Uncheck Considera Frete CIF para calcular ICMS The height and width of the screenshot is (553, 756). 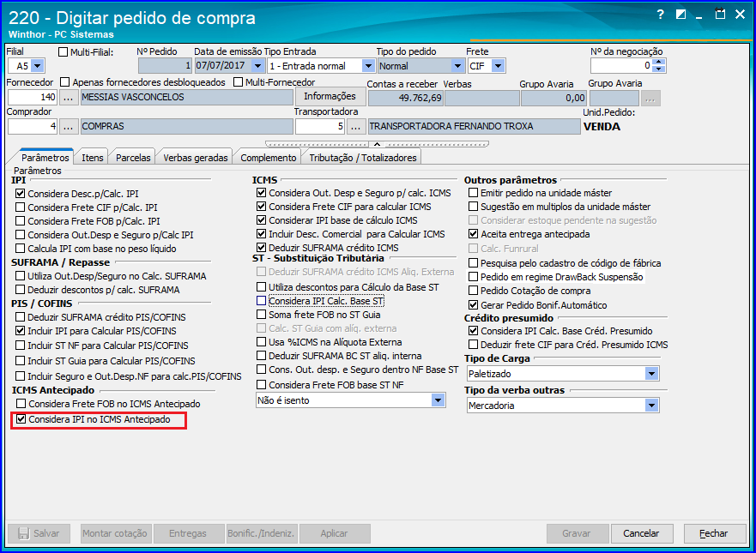261,207
